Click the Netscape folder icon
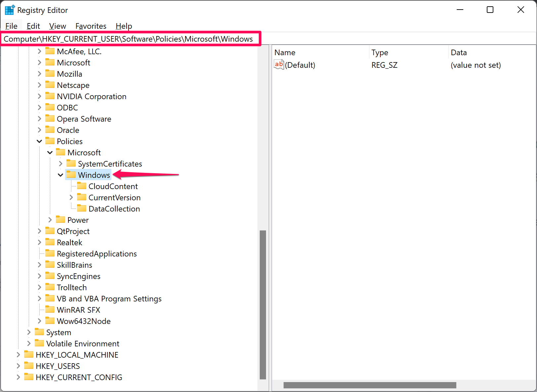 pyautogui.click(x=50, y=85)
